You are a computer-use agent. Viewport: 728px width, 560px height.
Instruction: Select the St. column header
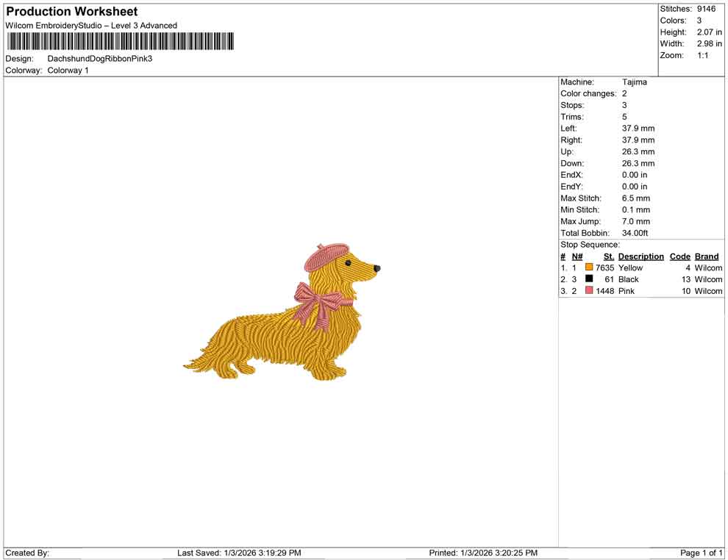pos(608,256)
